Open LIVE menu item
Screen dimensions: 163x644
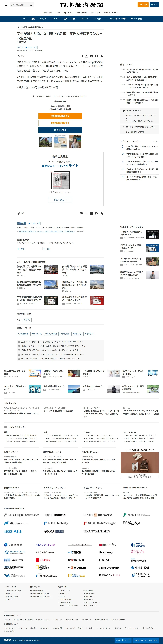(58, 13)
